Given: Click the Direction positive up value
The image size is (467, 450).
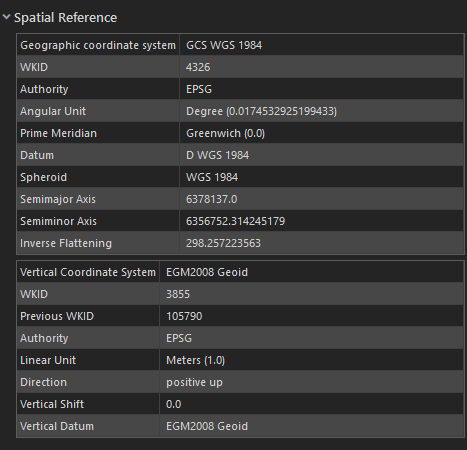Looking at the screenshot, I should click(194, 382).
